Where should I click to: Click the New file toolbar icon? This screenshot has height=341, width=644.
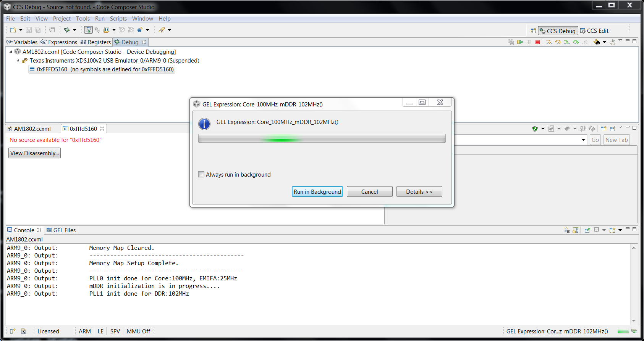coord(13,30)
